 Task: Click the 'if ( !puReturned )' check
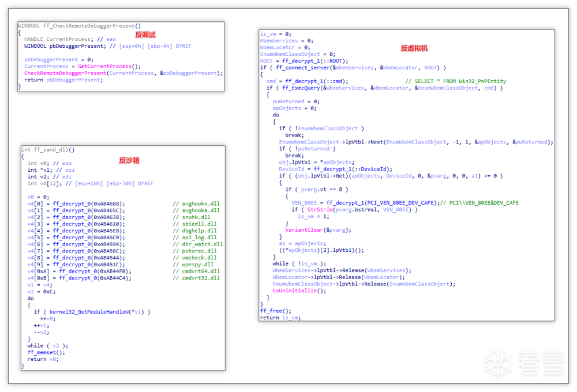coord(308,149)
